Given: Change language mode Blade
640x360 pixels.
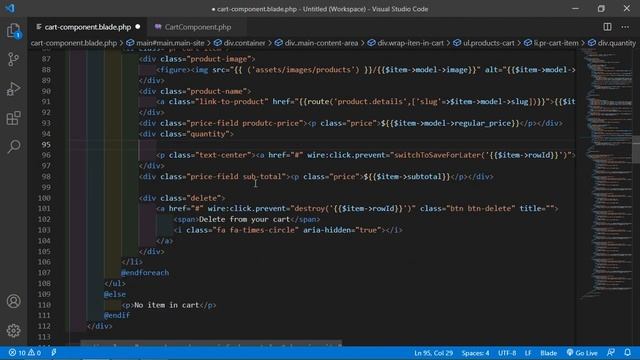Looking at the screenshot, I should 549,353.
